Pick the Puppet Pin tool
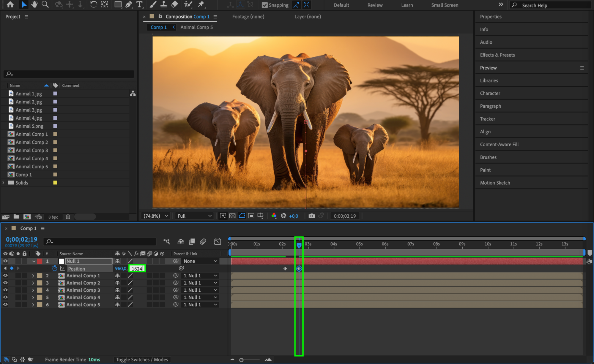 click(201, 4)
